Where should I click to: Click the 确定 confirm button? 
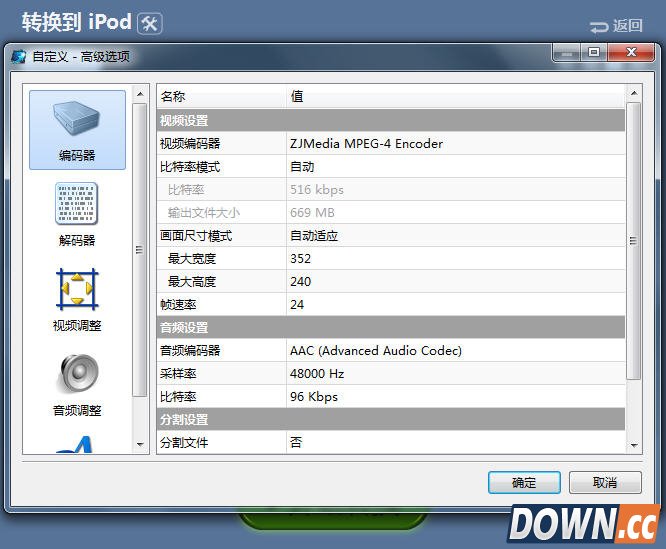pos(524,482)
